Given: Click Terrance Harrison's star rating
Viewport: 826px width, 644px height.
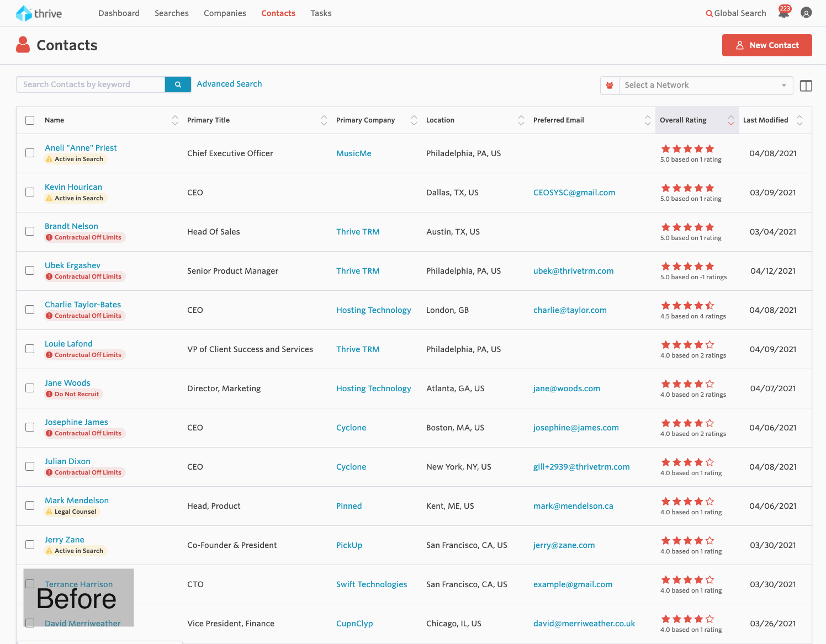Looking at the screenshot, I should [687, 579].
